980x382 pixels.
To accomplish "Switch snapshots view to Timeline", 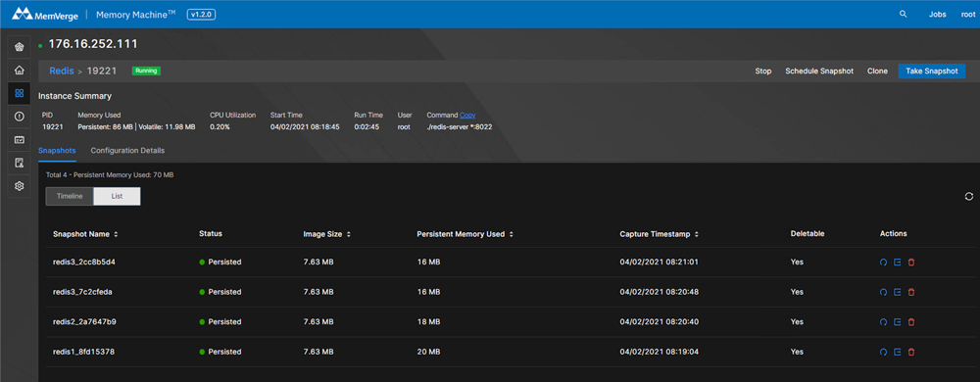I will (70, 196).
